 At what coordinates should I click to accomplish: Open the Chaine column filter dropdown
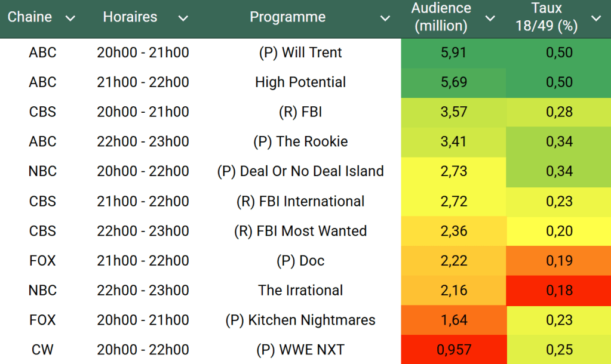pyautogui.click(x=70, y=18)
